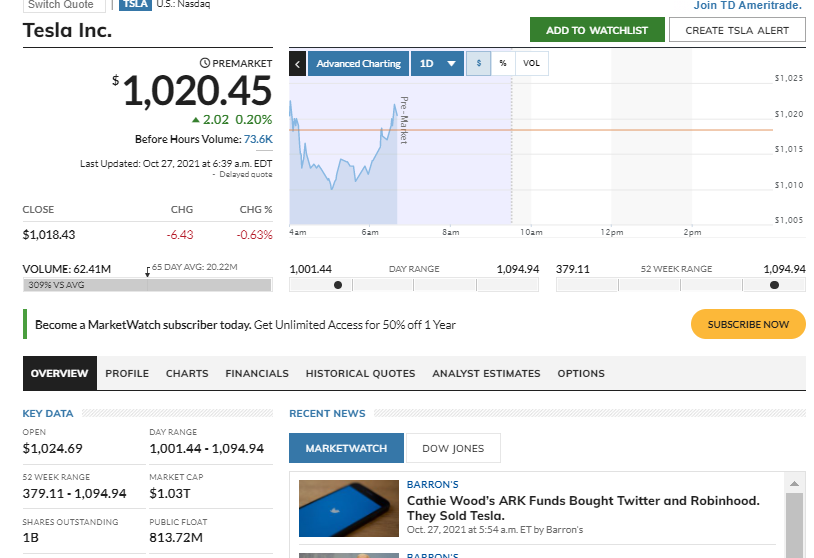Click the close price $1,018.43
The height and width of the screenshot is (558, 814).
49,235
